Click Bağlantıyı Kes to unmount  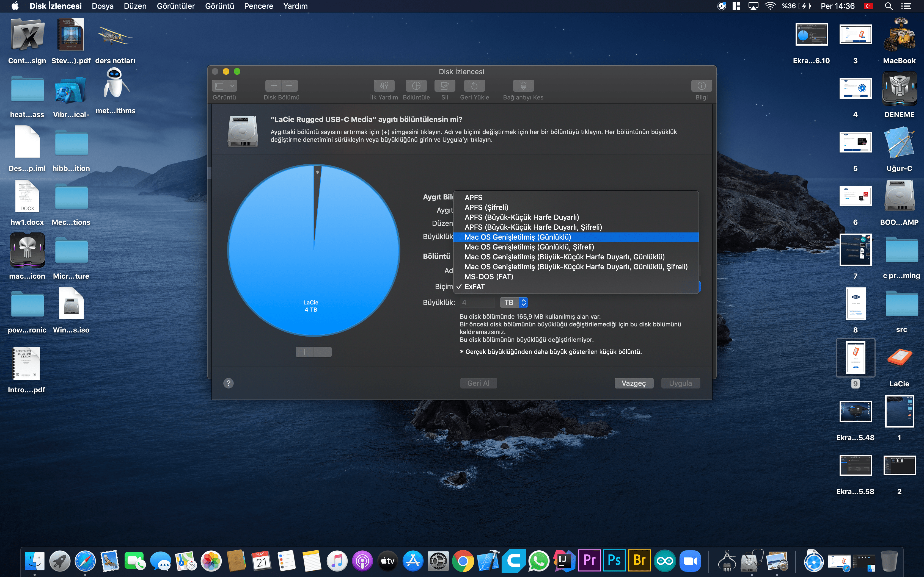[x=523, y=86]
